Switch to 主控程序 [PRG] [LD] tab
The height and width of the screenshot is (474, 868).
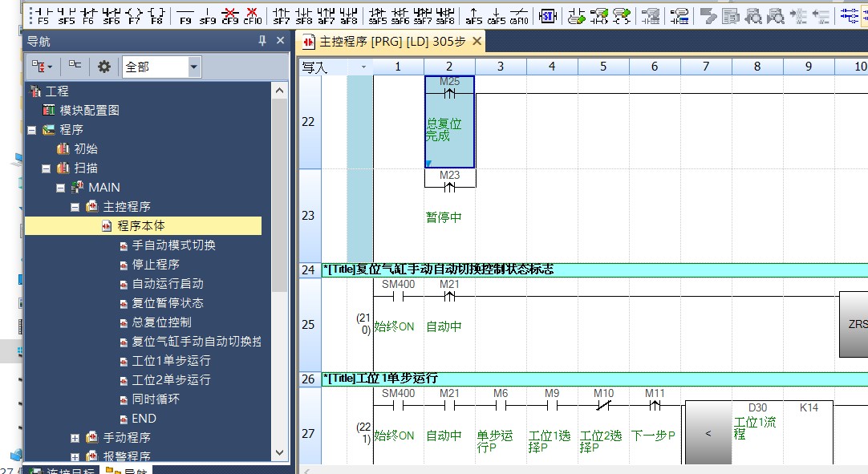pos(386,42)
